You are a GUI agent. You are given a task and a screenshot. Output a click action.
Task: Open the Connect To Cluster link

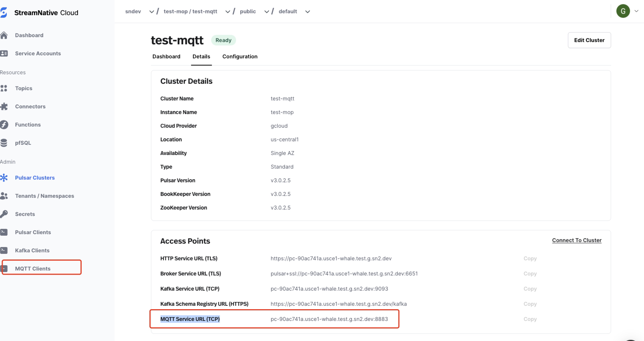pyautogui.click(x=576, y=240)
